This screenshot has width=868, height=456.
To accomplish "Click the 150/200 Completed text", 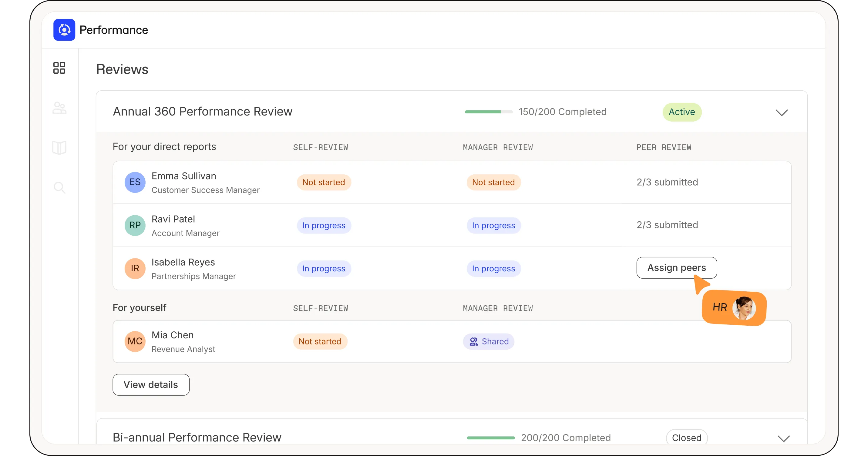I will coord(563,112).
